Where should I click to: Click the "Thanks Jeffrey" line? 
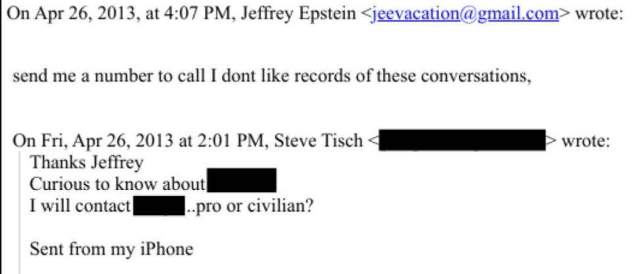[78, 161]
